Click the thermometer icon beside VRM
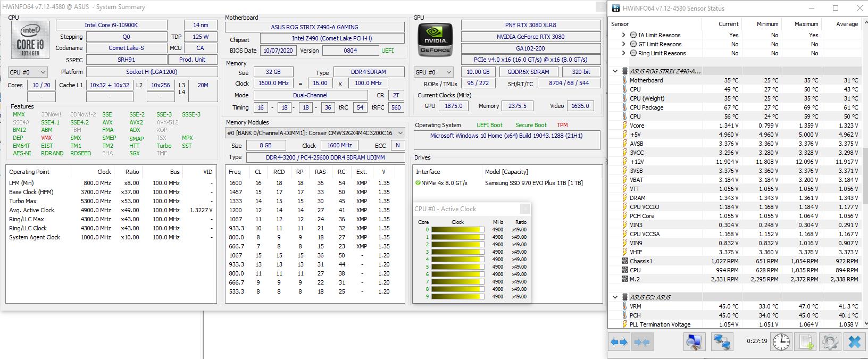The width and height of the screenshot is (868, 359). pos(625,306)
